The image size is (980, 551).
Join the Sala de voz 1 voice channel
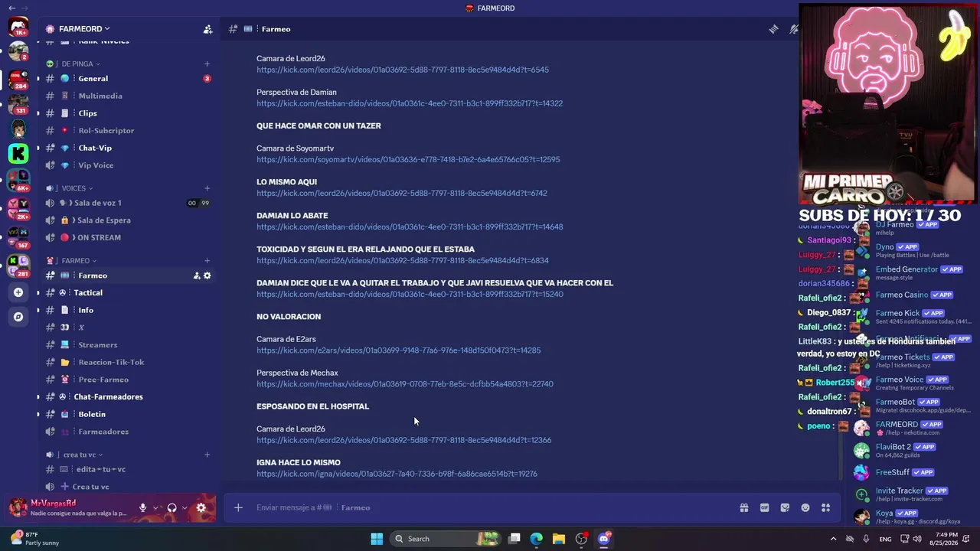click(x=127, y=203)
